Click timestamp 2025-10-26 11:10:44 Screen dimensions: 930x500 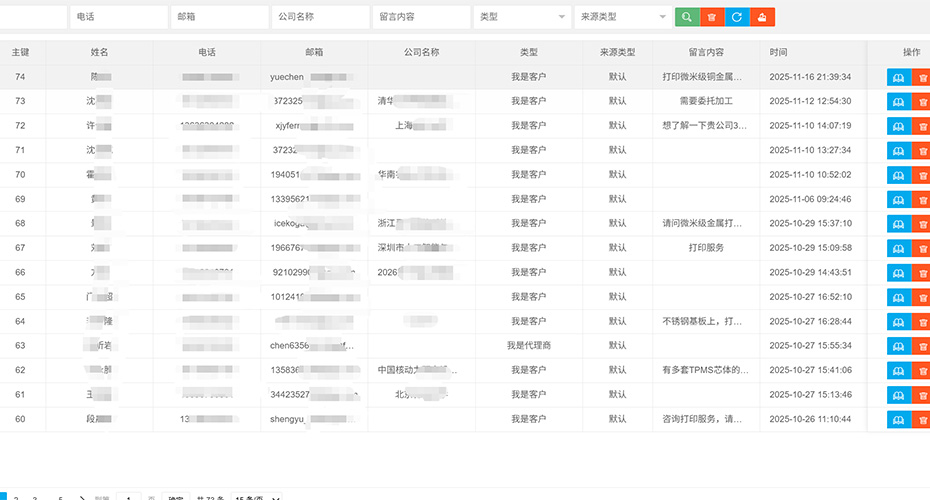(x=810, y=419)
